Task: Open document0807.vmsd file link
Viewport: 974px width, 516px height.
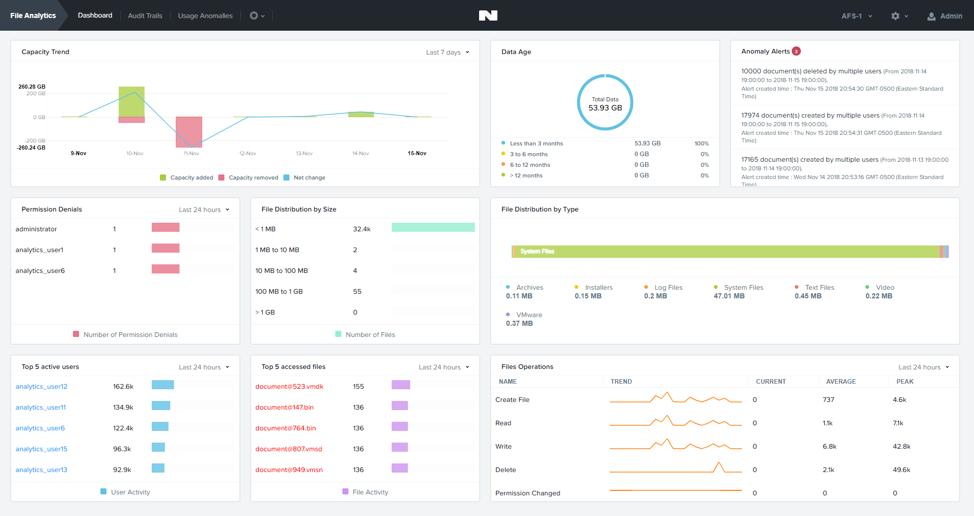Action: point(289,449)
